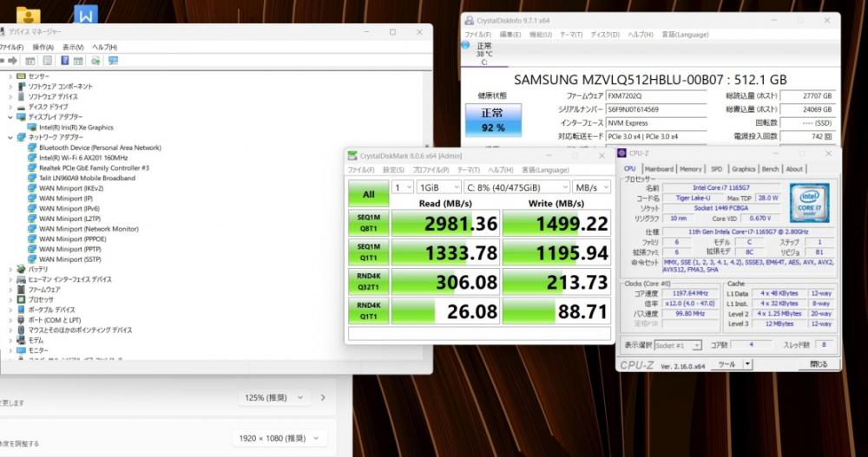Open 設定(S) menu in CrystalDiskMark
Screen dimensions: 868x457
coord(393,170)
